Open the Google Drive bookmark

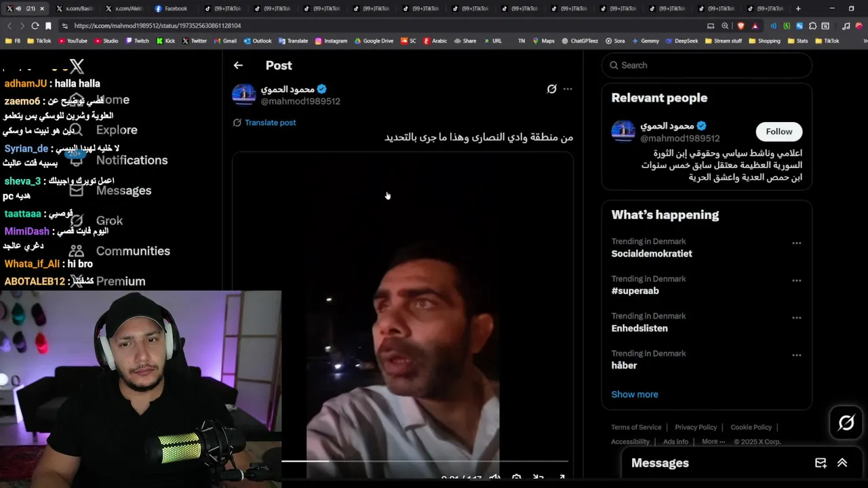pyautogui.click(x=373, y=41)
